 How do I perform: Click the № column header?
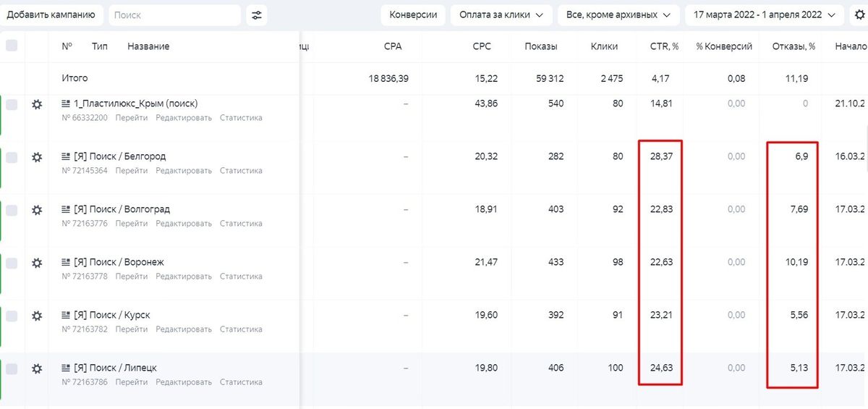click(x=67, y=46)
